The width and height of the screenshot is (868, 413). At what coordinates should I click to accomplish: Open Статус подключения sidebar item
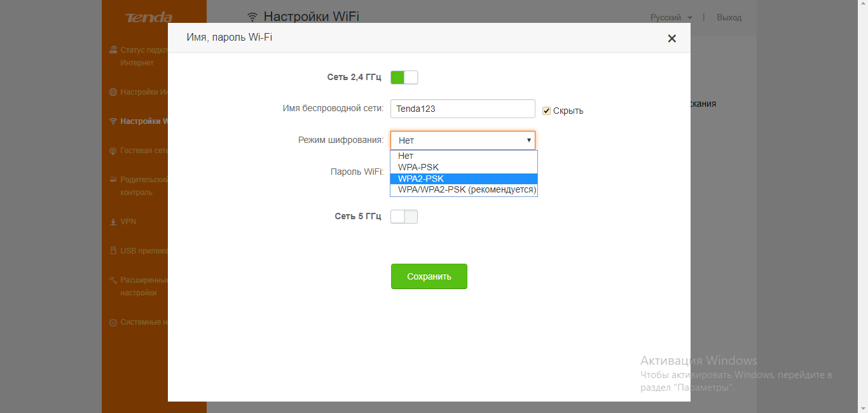click(144, 57)
